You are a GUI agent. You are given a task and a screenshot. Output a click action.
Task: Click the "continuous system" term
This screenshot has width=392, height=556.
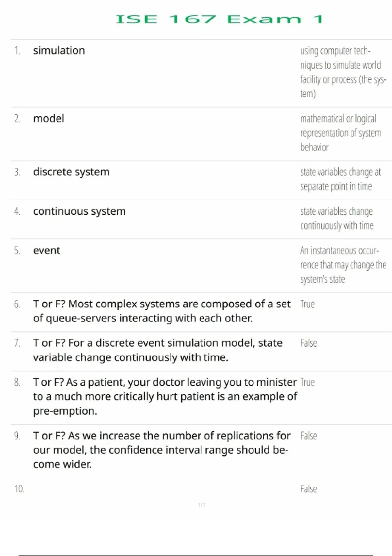point(79,211)
